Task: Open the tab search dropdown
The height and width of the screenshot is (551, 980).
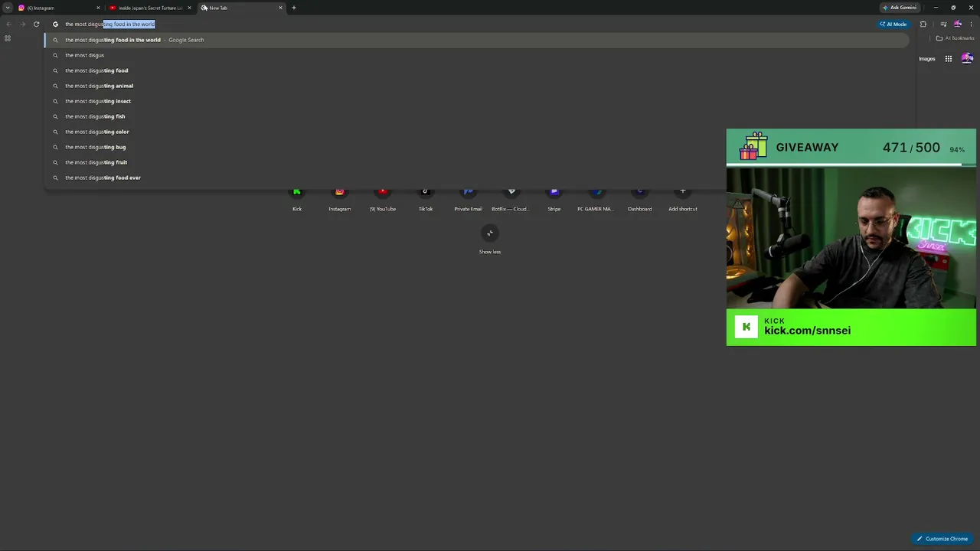Action: (x=8, y=8)
